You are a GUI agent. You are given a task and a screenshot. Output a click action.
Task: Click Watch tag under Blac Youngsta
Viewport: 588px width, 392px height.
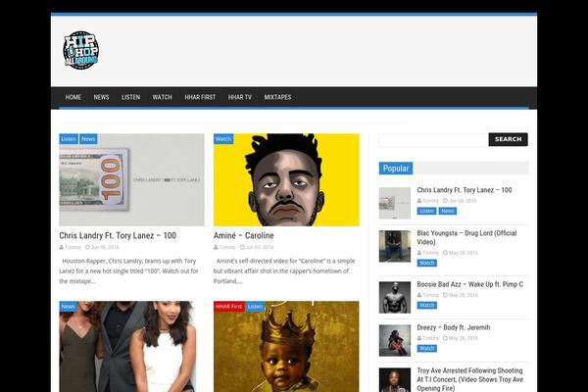pyautogui.click(x=427, y=263)
